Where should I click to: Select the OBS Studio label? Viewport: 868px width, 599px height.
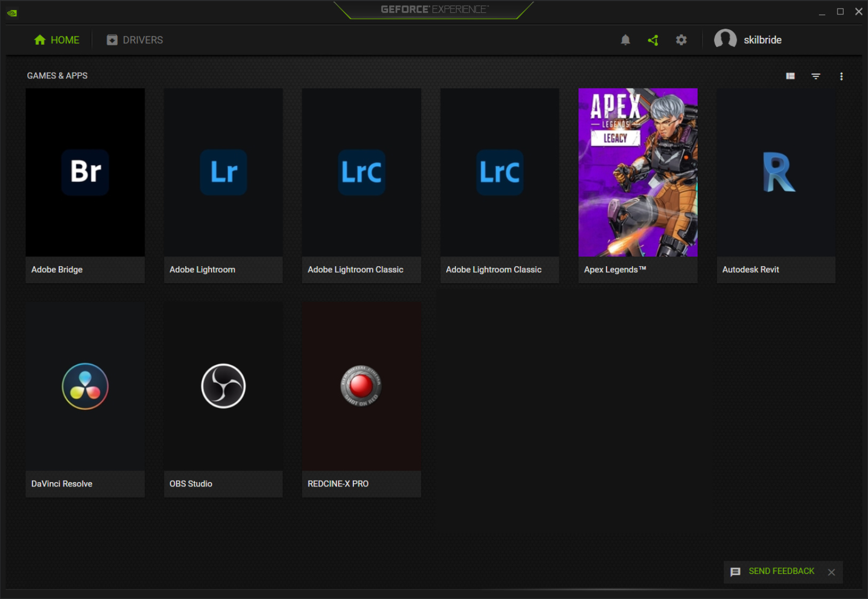191,484
